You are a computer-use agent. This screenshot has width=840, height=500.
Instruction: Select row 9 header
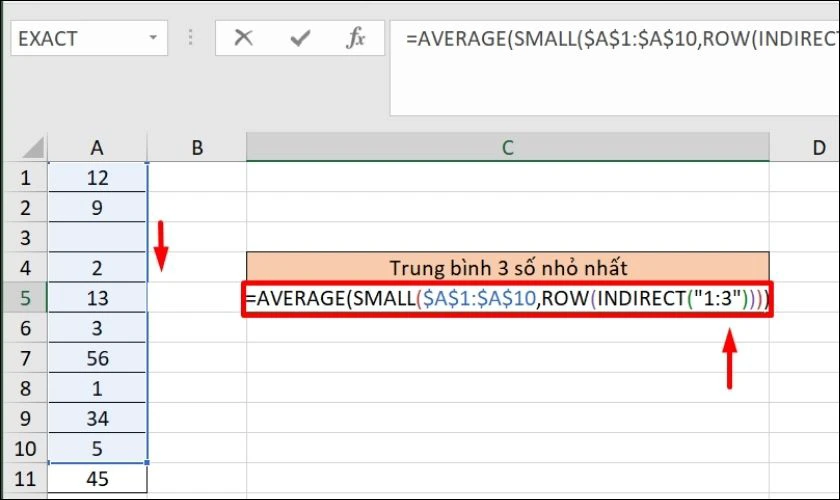[x=25, y=418]
